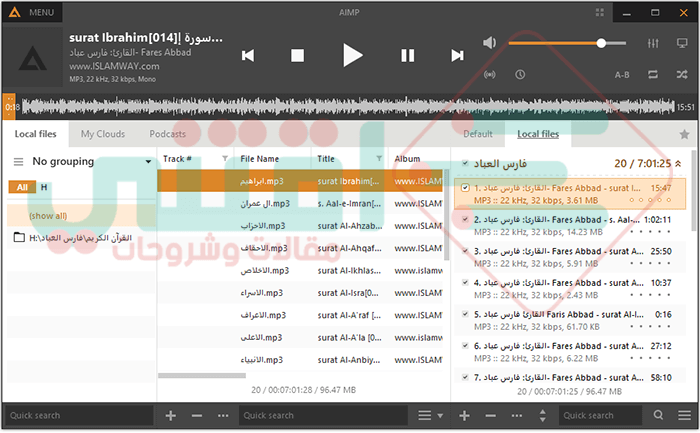Uncheck playlist track 6 checkbox
The image size is (700, 433).
465,346
